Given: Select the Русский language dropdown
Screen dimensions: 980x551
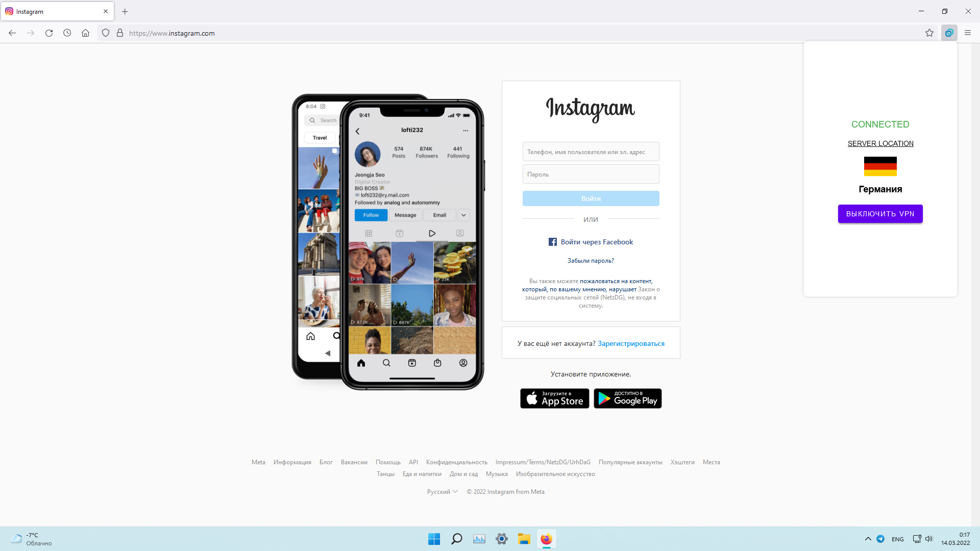Looking at the screenshot, I should [442, 492].
